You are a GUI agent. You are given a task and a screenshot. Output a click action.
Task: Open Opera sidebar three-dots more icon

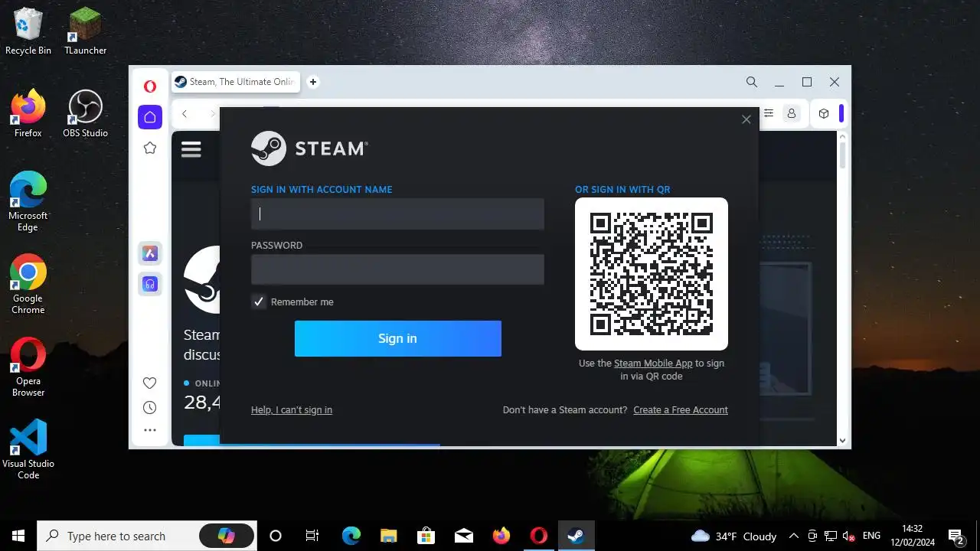coord(150,430)
